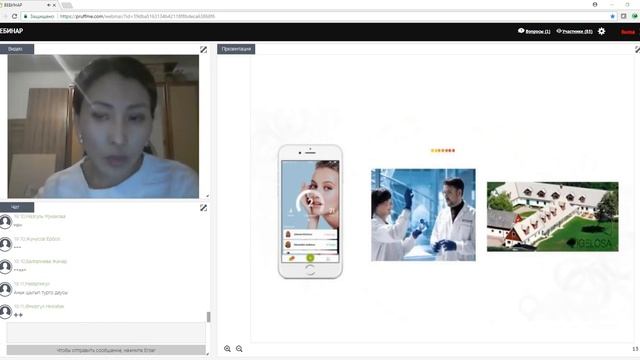Select the Презентация panel tab

[x=236, y=49]
